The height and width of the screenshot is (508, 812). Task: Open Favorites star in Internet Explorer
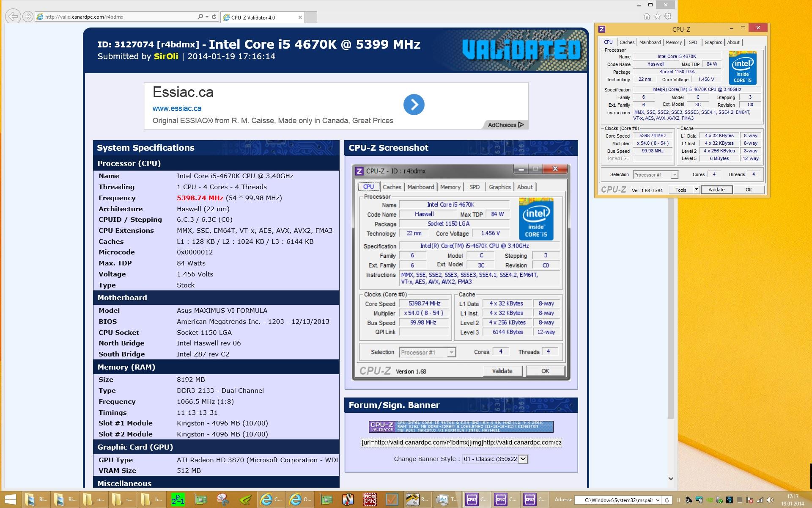[x=657, y=17]
